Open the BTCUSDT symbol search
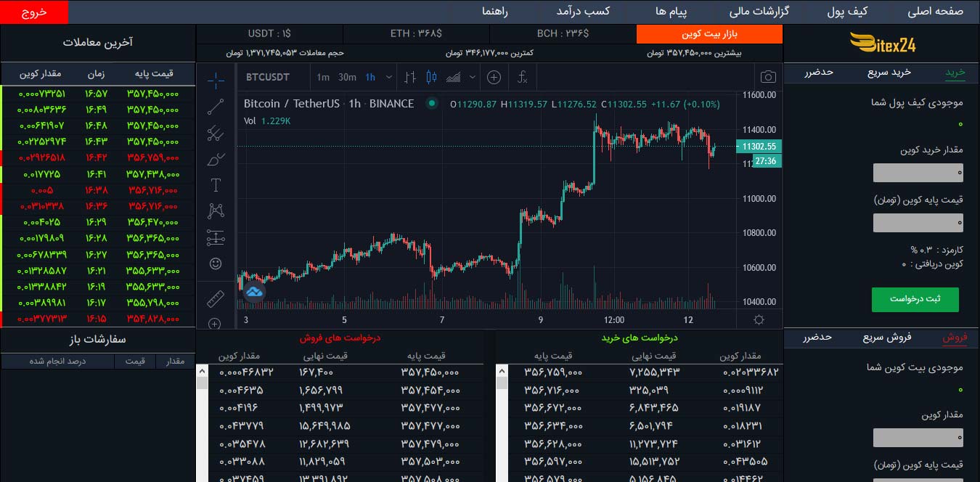The width and height of the screenshot is (980, 482). 268,77
